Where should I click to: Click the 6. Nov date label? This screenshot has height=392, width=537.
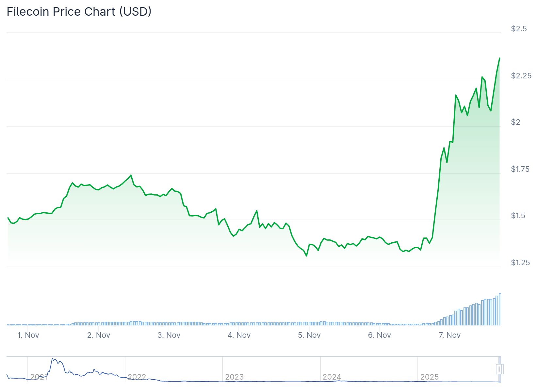(x=380, y=335)
